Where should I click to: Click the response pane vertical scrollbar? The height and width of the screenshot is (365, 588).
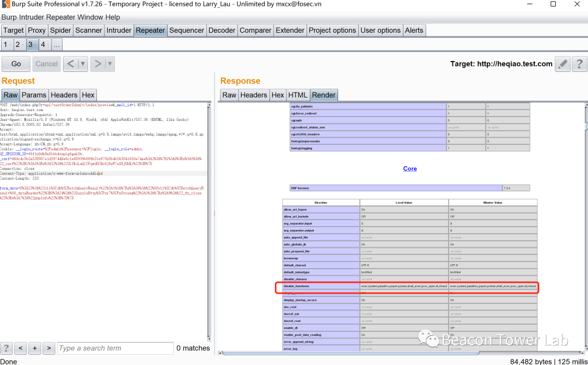(586, 126)
